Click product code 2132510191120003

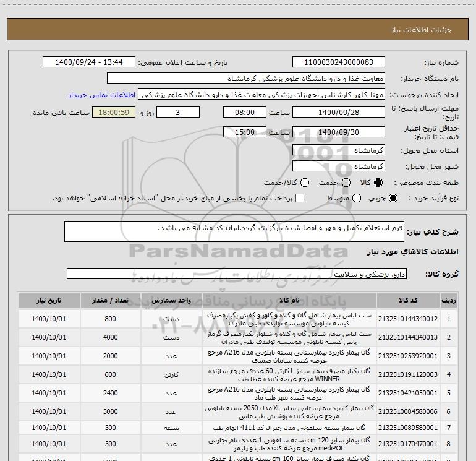click(x=408, y=374)
